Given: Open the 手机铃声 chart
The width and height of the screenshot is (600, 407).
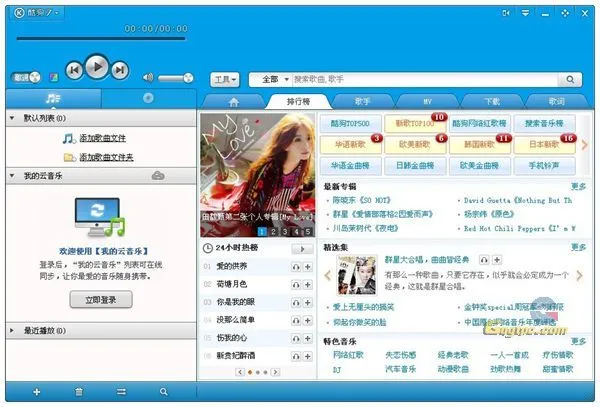Looking at the screenshot, I should (x=544, y=166).
